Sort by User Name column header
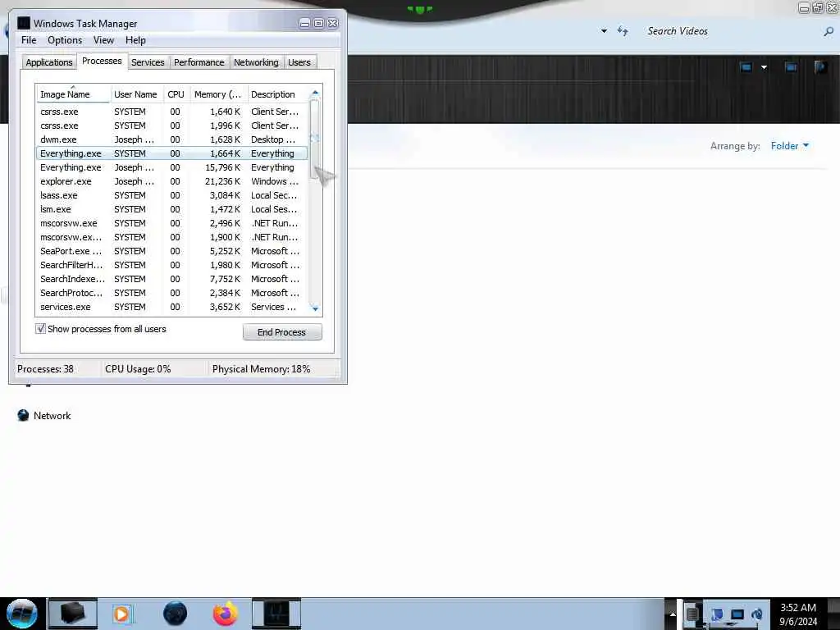This screenshot has height=630, width=840. 136,94
